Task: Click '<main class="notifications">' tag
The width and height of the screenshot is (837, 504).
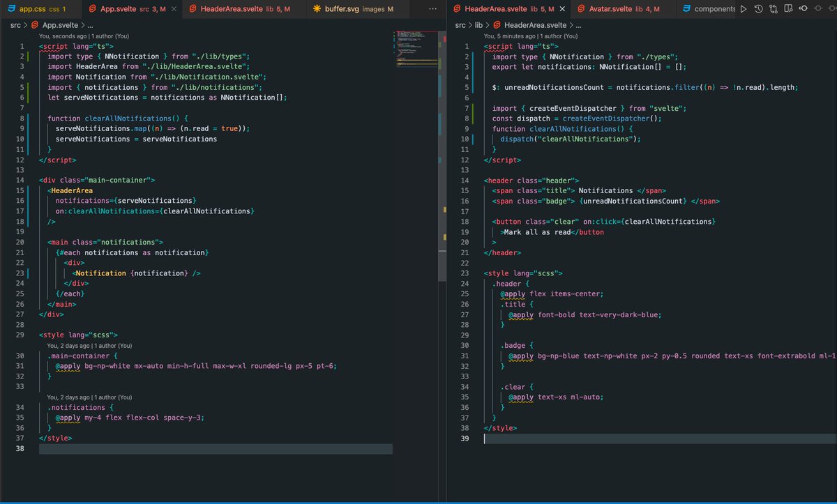Action: [x=105, y=242]
